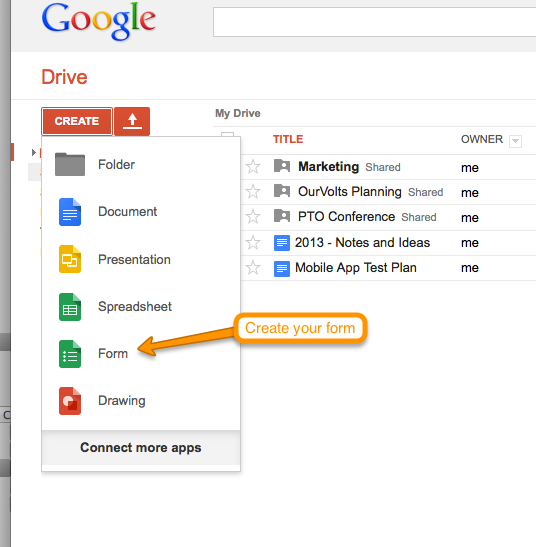Focus the Google search input field

[x=374, y=22]
